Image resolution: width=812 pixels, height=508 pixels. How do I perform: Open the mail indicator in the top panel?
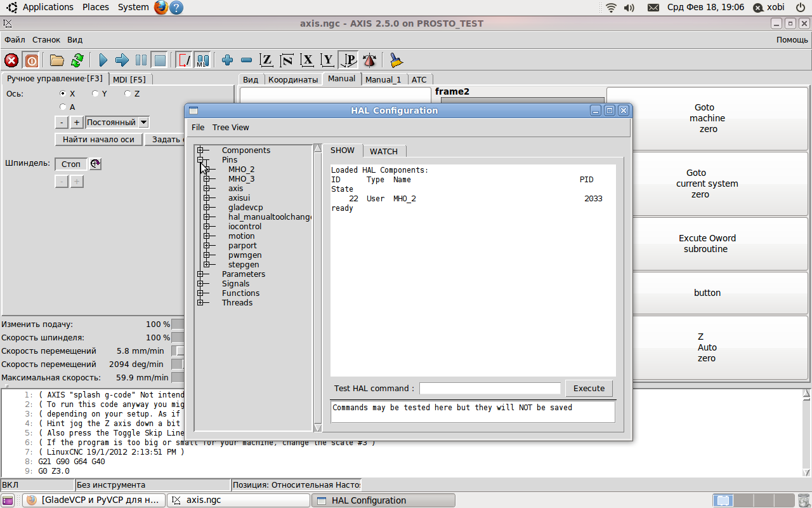click(653, 8)
